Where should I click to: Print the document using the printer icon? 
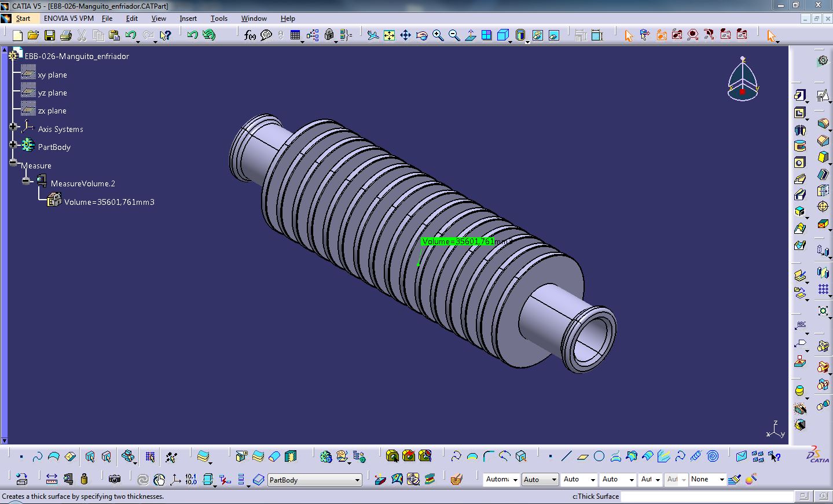pos(66,35)
